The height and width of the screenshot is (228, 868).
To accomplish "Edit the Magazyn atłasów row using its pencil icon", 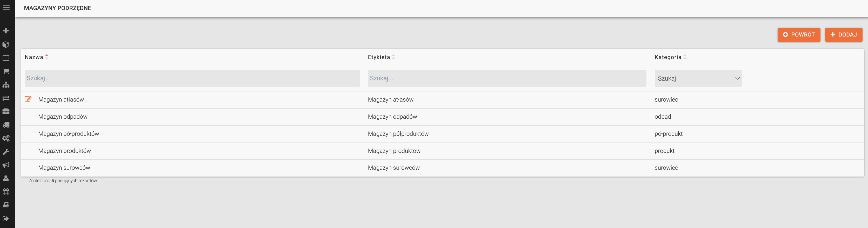I will click(x=28, y=99).
